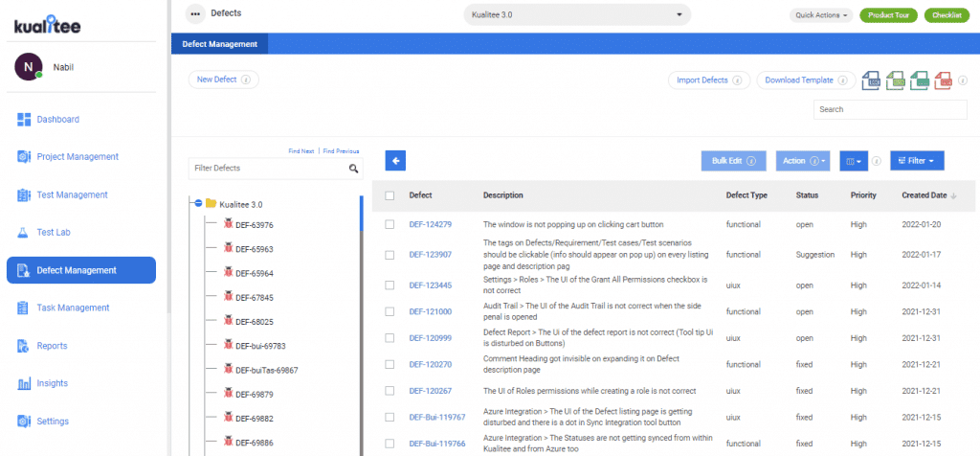Viewport: 980px width, 456px height.
Task: Click the Checklist button
Action: 947,15
